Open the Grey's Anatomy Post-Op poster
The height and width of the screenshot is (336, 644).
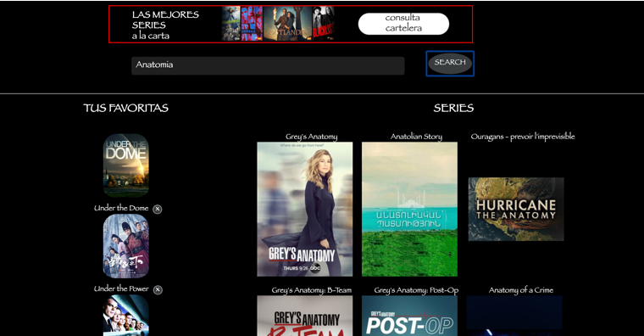tap(409, 316)
